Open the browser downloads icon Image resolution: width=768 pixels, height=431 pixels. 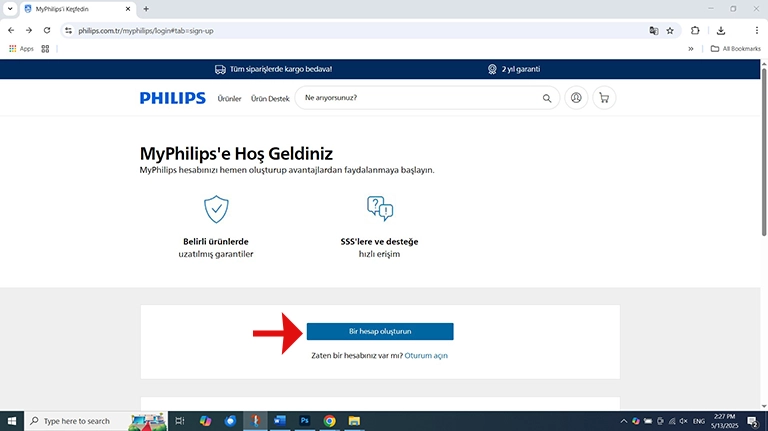(x=721, y=30)
